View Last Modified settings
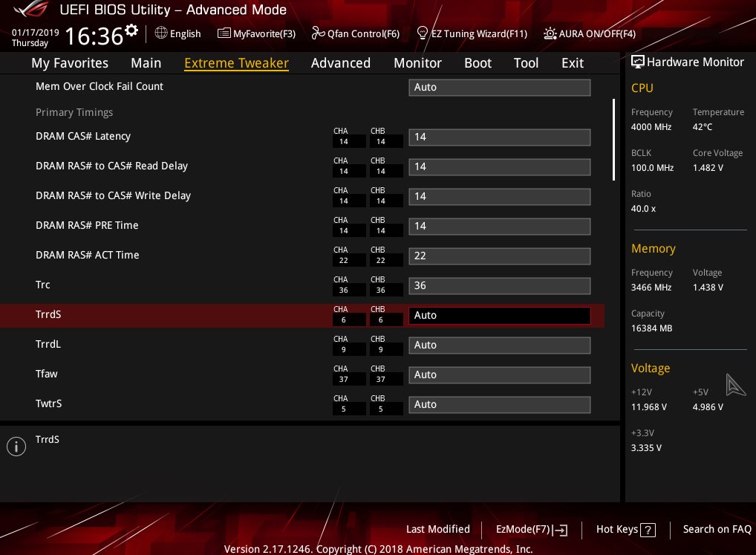The image size is (756, 555). [437, 529]
